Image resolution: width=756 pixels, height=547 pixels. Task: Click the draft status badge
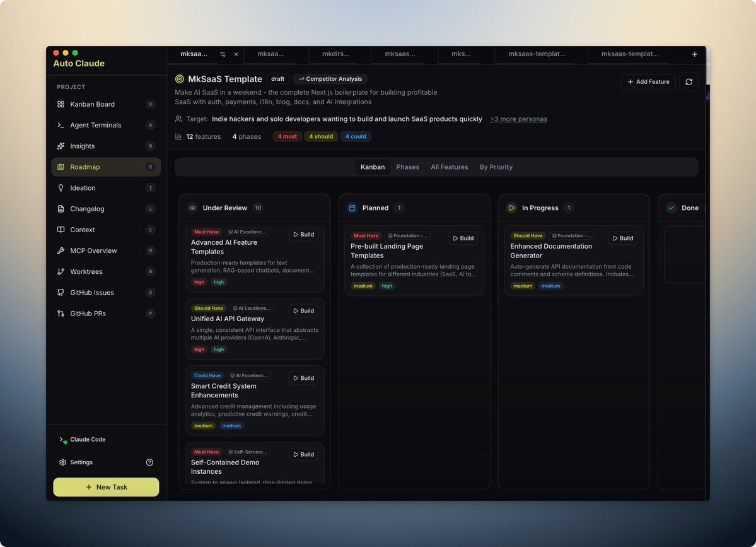pos(277,79)
